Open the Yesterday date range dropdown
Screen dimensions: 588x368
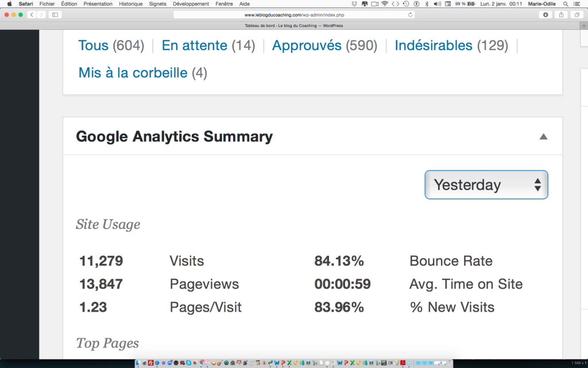click(486, 185)
